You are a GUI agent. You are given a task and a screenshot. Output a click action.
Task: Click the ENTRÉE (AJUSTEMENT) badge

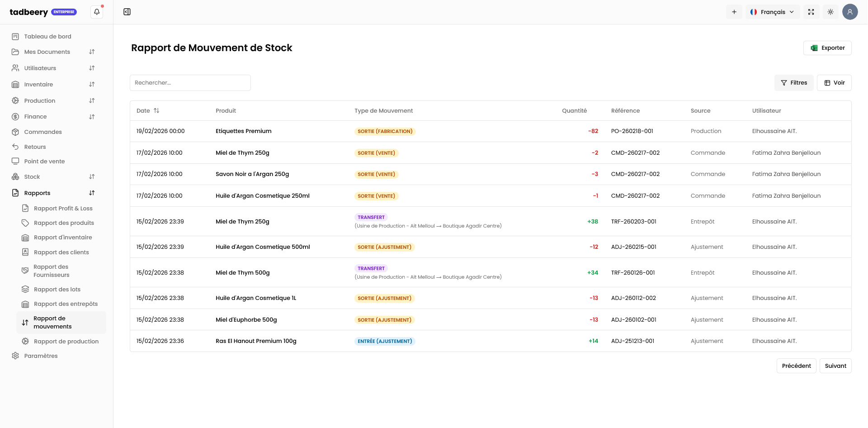click(x=385, y=342)
